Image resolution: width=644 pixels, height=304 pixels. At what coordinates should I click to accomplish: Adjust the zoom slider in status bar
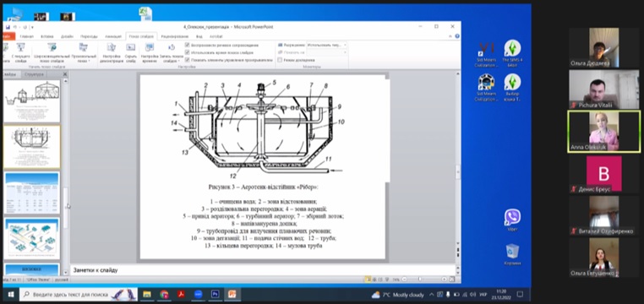[419, 279]
